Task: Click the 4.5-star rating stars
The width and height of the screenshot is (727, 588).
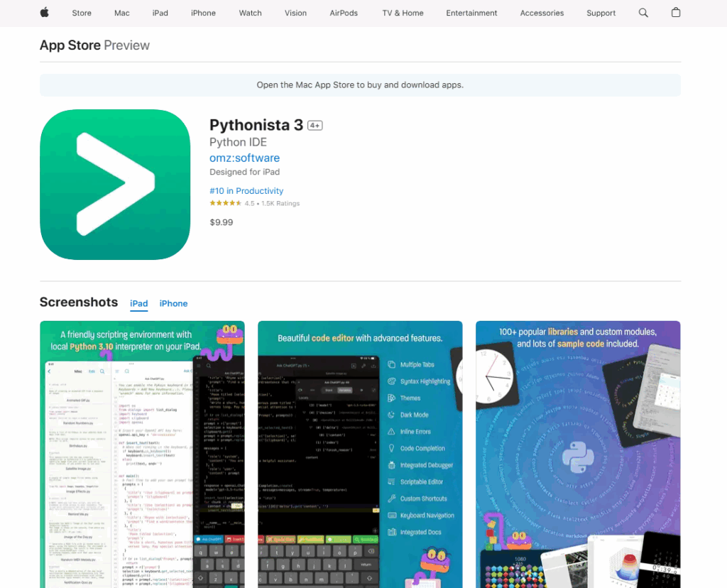Action: [x=224, y=202]
